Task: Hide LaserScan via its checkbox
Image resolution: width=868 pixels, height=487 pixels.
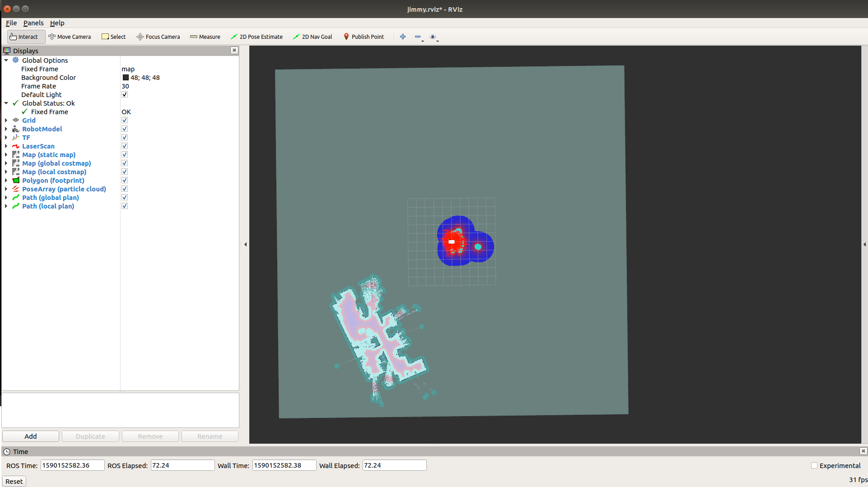Action: 125,146
